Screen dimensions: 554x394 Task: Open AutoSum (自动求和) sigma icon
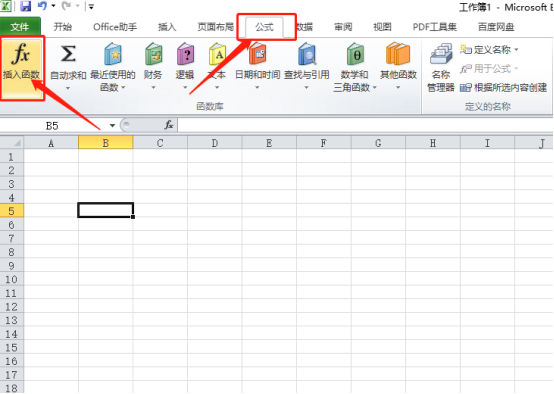(x=68, y=54)
